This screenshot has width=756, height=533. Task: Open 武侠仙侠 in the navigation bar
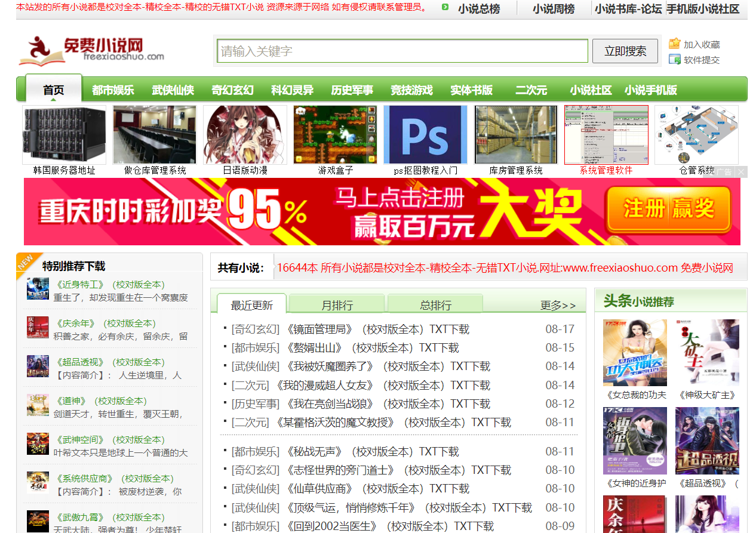173,90
